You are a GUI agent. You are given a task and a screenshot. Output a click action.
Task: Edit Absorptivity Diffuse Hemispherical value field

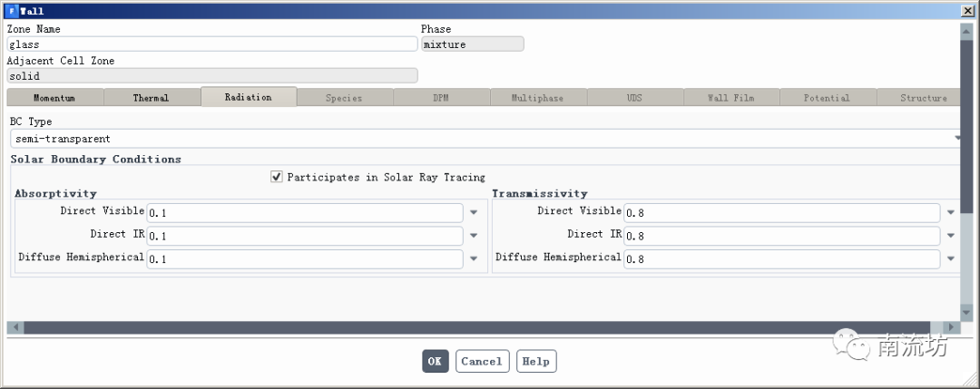pos(305,259)
